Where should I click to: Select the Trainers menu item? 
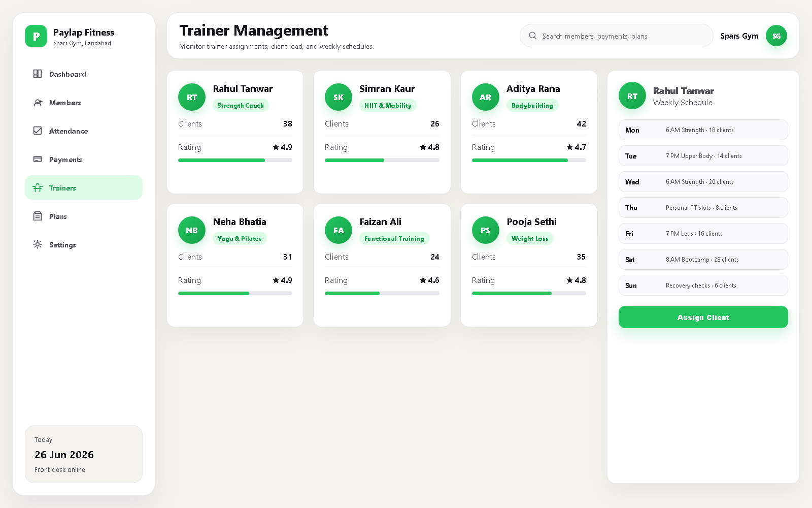pos(84,187)
